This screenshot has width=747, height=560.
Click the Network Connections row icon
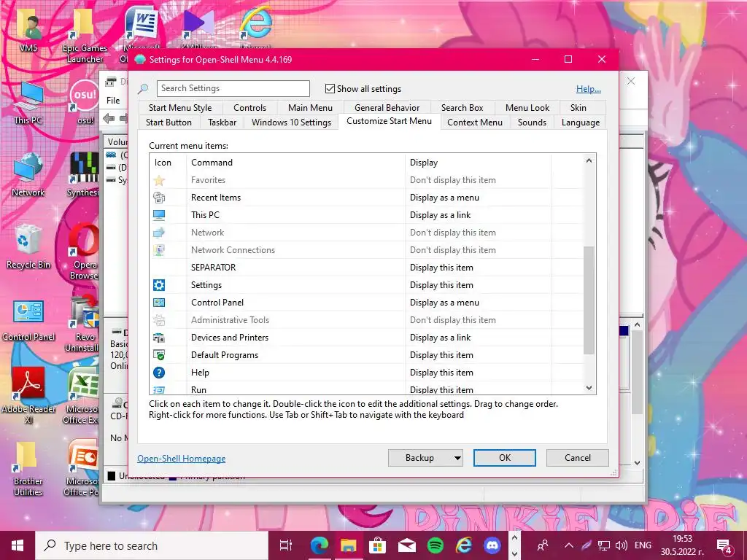[x=158, y=250]
